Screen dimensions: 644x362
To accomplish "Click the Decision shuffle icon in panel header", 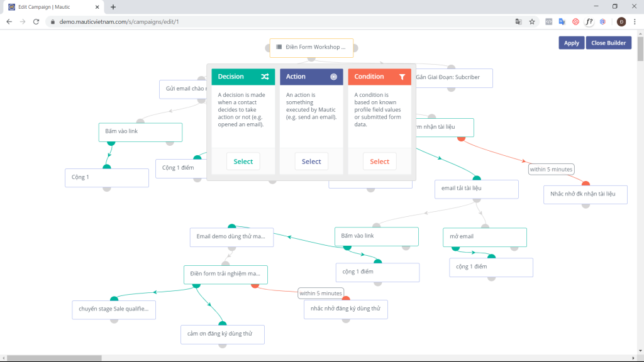I will point(265,77).
